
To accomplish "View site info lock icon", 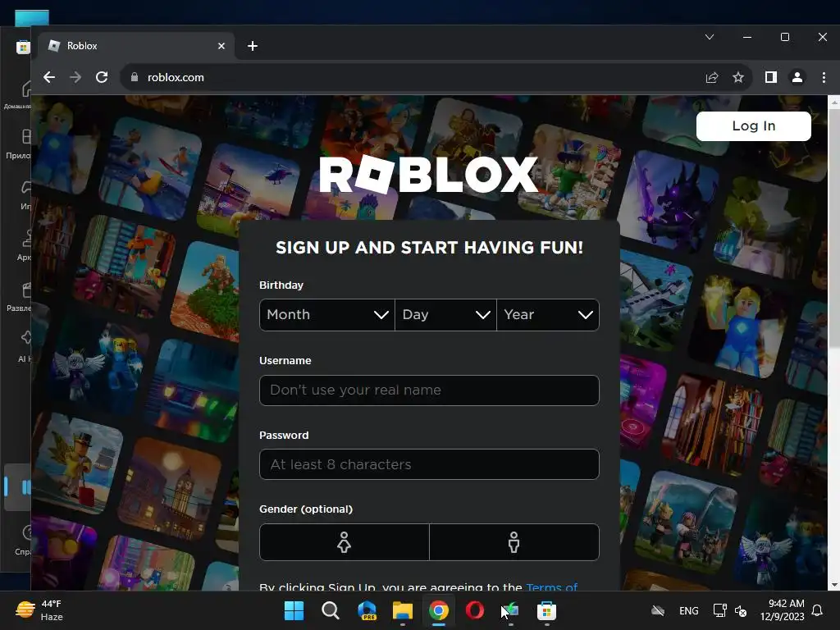I will (135, 77).
